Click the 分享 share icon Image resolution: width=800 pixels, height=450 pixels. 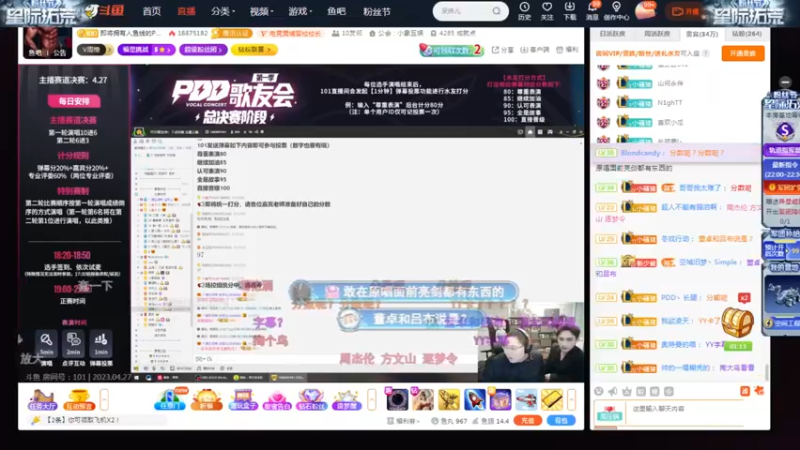point(503,49)
